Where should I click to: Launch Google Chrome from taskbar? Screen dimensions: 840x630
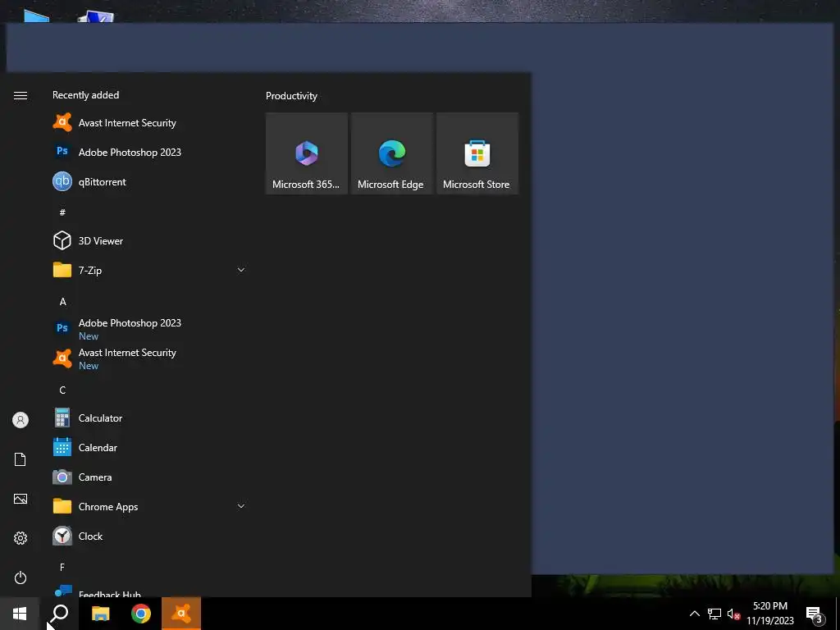(141, 614)
